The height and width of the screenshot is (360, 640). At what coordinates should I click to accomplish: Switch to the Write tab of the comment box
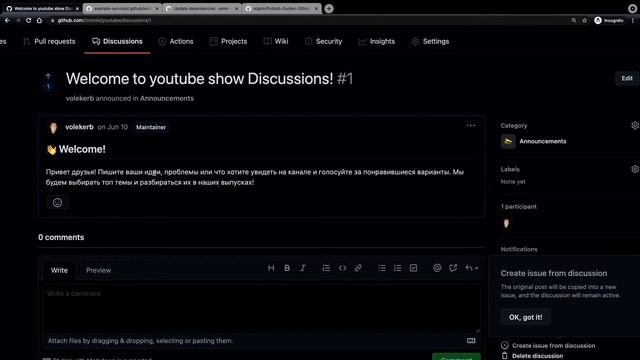(59, 270)
